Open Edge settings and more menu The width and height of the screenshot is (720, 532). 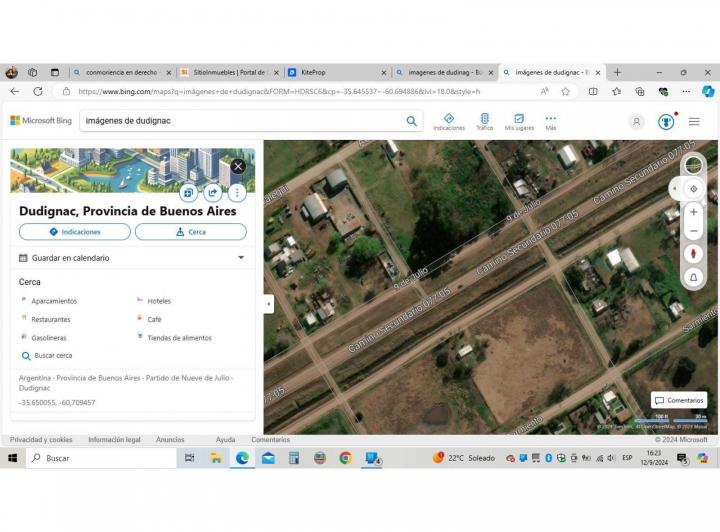tap(686, 91)
